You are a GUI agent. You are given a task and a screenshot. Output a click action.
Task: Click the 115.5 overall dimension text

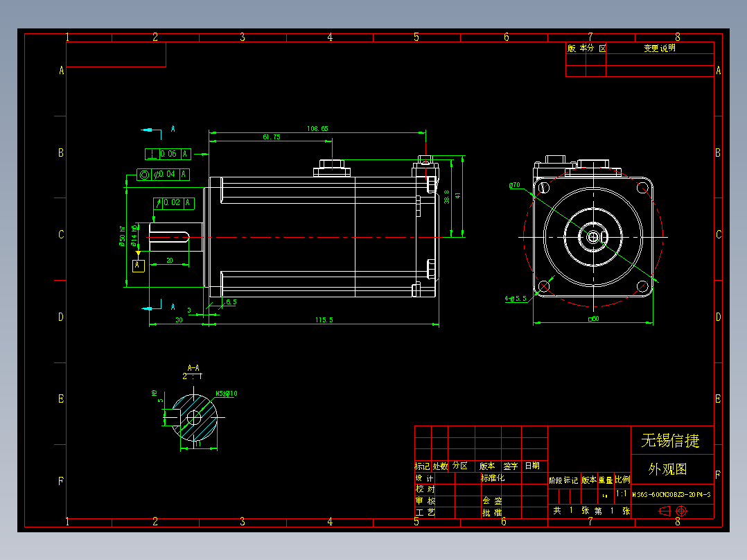point(324,320)
